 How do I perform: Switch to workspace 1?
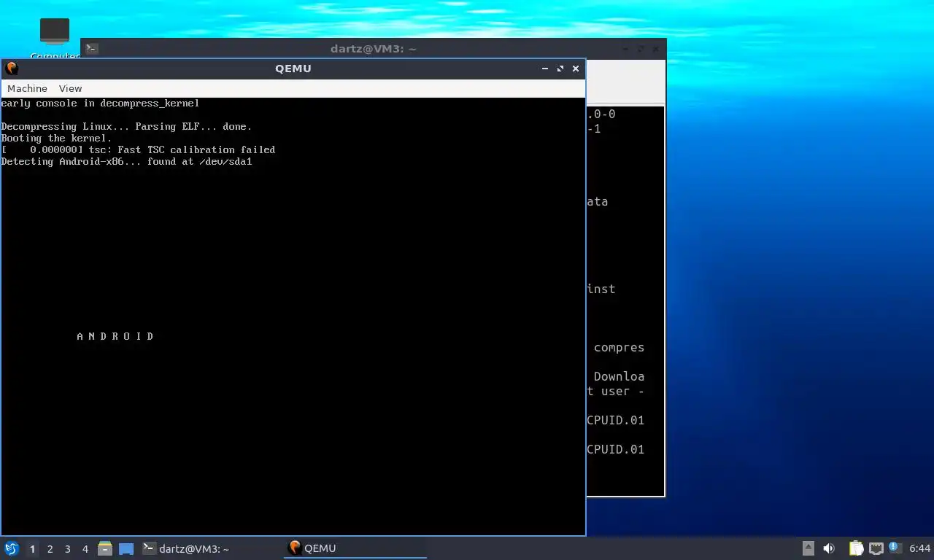coord(32,549)
